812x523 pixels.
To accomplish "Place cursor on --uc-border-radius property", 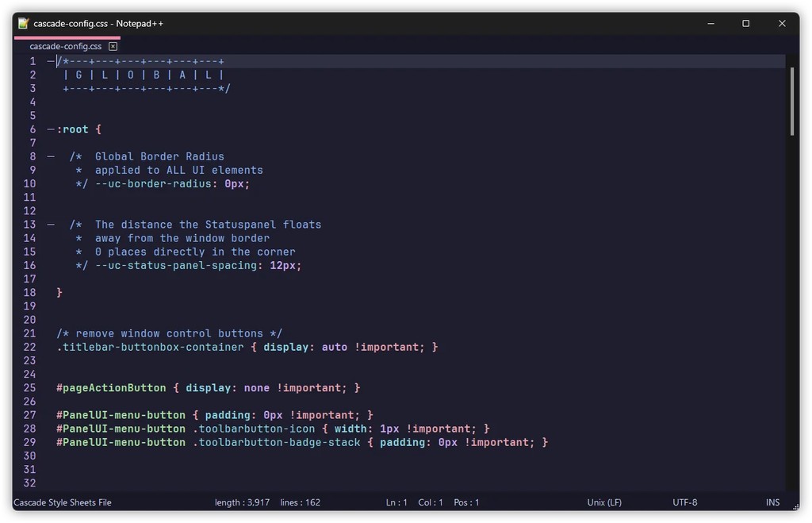I will (x=151, y=183).
